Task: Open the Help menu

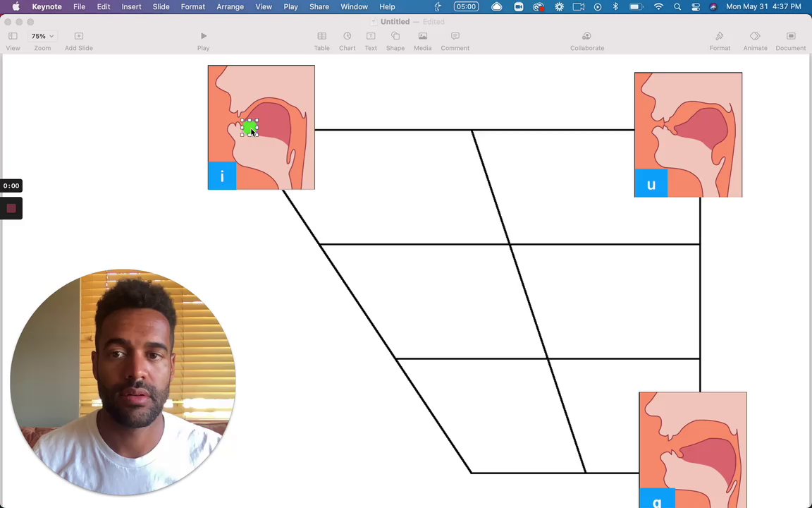Action: (x=388, y=7)
